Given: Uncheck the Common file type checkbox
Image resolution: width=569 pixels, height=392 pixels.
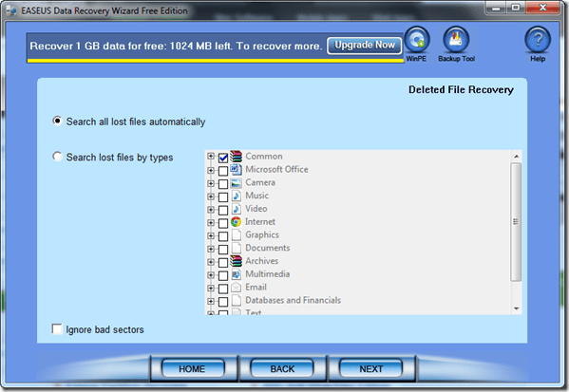Looking at the screenshot, I should click(223, 158).
